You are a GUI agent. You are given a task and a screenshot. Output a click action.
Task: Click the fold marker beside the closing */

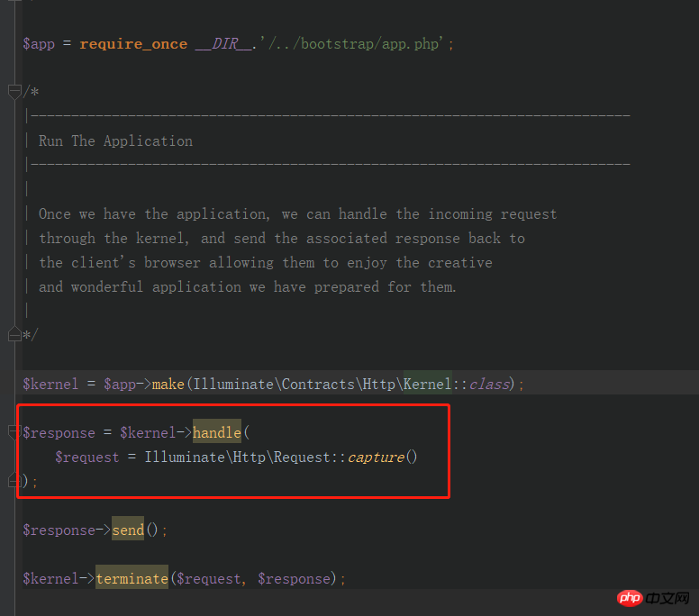point(14,334)
